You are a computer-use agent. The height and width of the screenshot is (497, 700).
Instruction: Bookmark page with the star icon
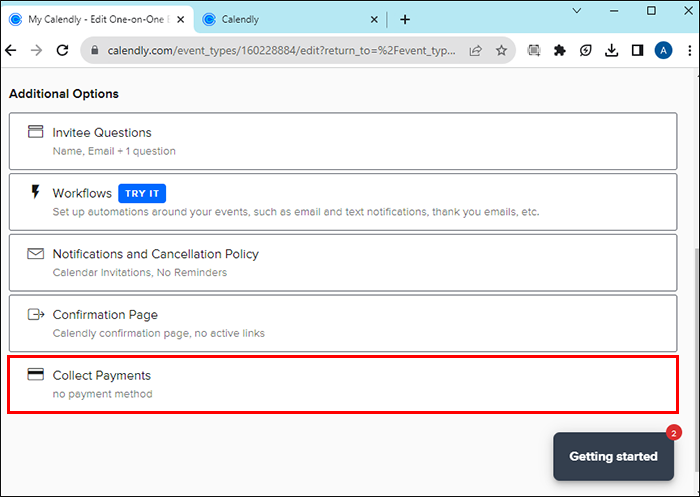501,50
